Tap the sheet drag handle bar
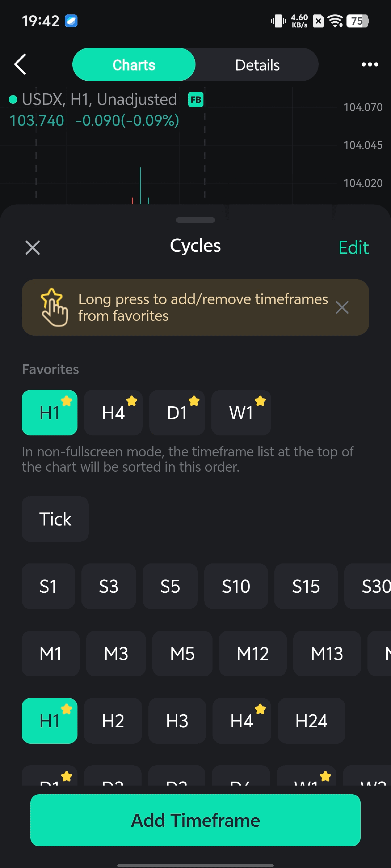 (195, 220)
